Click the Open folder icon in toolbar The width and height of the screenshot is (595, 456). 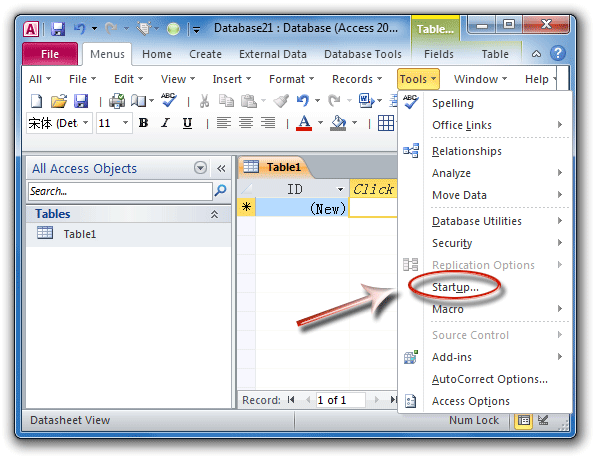pyautogui.click(x=59, y=101)
